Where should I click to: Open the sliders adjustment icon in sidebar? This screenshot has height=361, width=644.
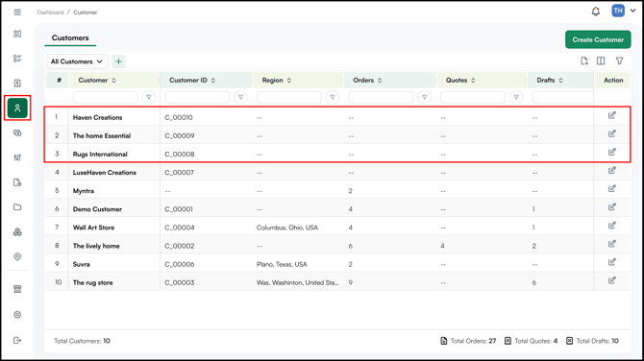17,157
